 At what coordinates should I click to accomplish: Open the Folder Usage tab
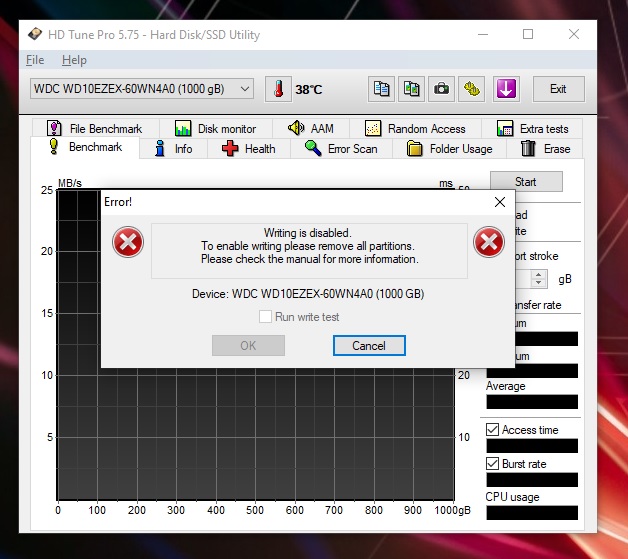click(449, 149)
